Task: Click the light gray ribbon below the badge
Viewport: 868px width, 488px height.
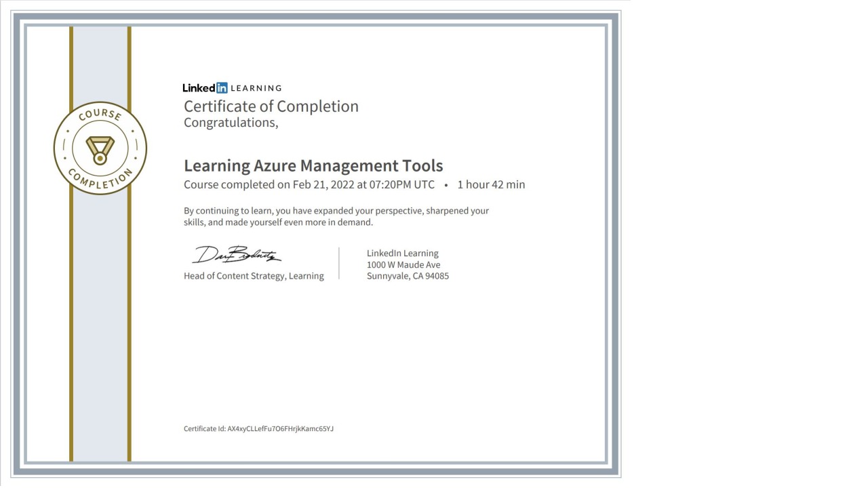Action: [x=100, y=325]
